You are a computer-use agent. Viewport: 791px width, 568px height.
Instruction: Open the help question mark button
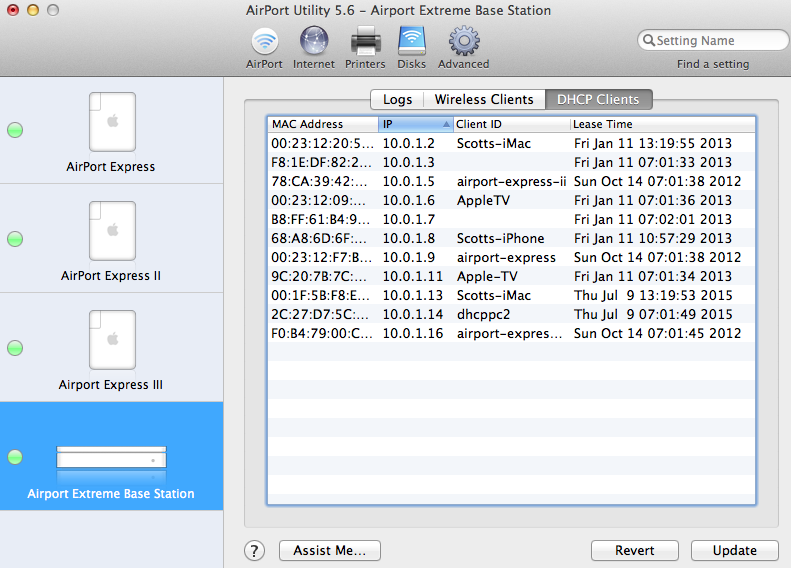click(255, 551)
